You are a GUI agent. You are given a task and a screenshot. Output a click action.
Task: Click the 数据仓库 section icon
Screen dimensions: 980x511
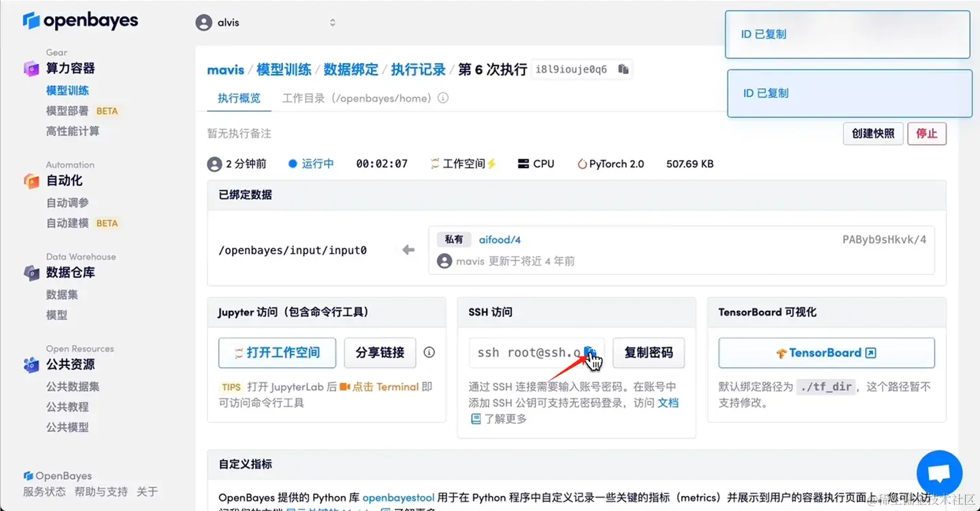31,272
